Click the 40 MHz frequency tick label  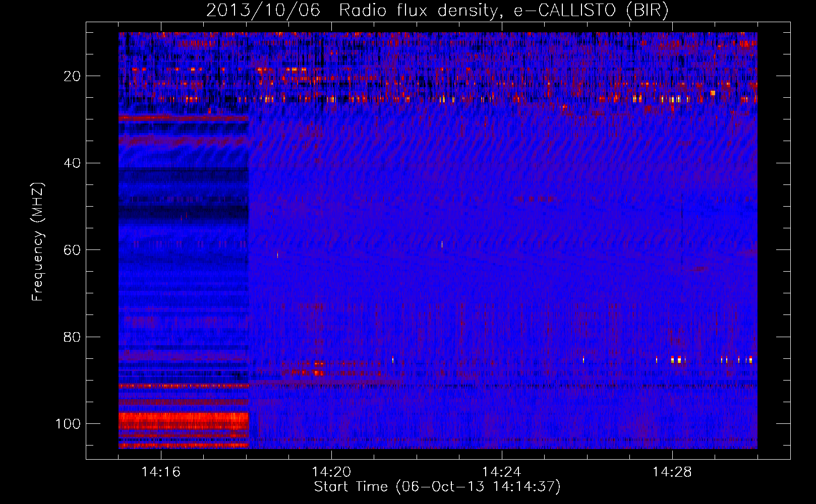(72, 163)
